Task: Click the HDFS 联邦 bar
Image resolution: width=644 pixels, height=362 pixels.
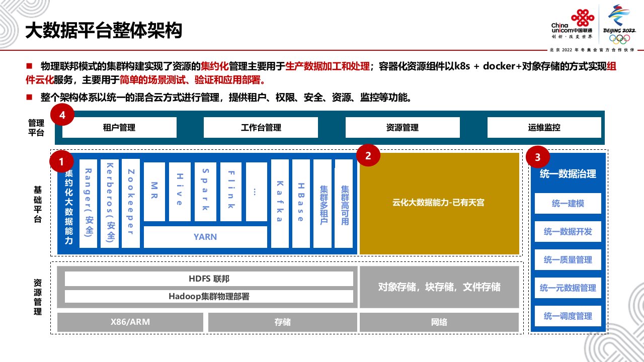Action: click(x=209, y=279)
